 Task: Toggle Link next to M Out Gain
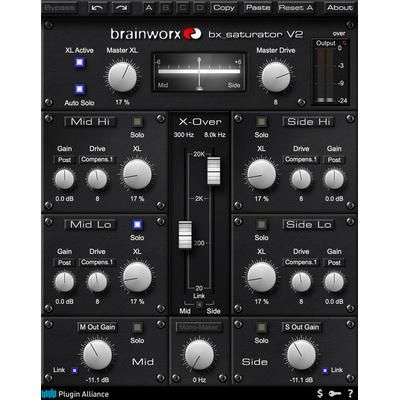point(75,370)
